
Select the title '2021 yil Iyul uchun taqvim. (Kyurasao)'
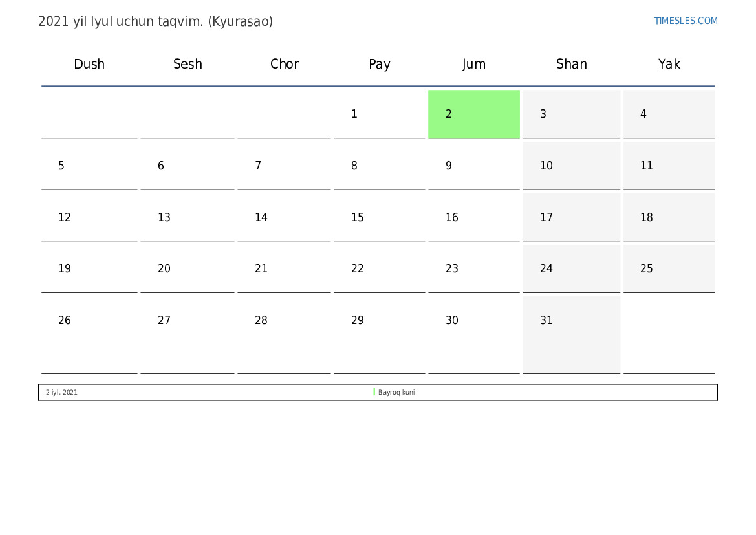155,21
